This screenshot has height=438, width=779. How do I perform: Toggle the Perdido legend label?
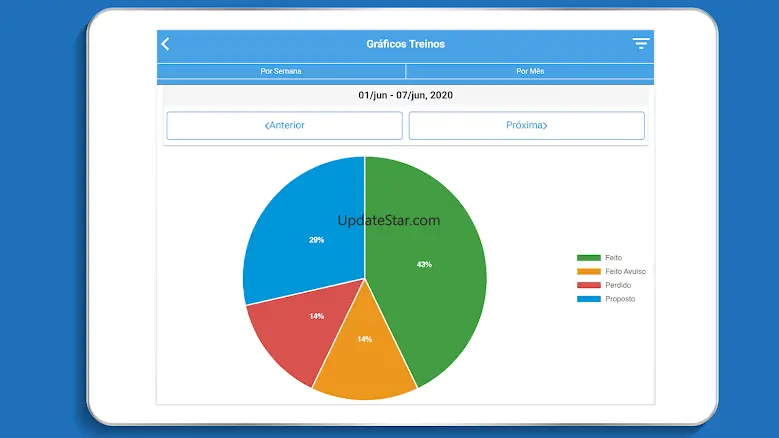(x=617, y=285)
